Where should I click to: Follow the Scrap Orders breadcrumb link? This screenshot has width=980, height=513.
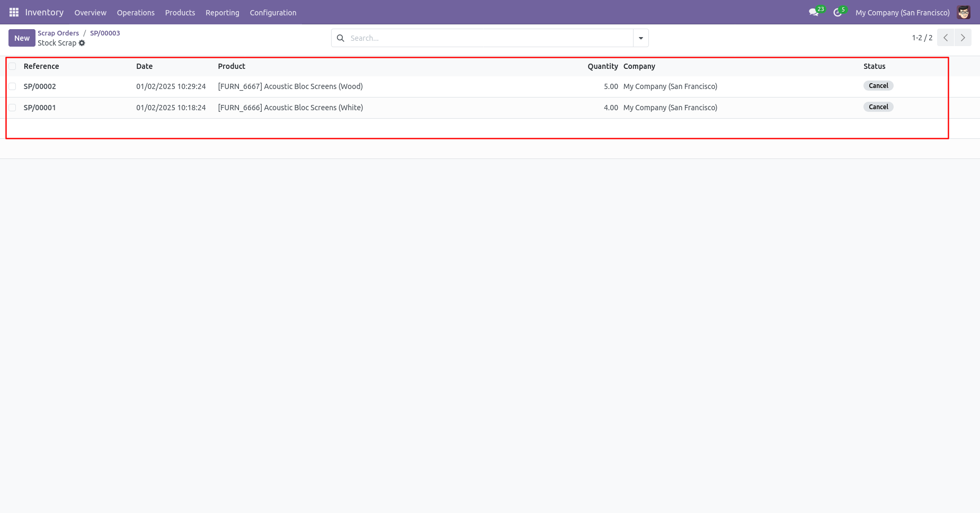click(58, 33)
